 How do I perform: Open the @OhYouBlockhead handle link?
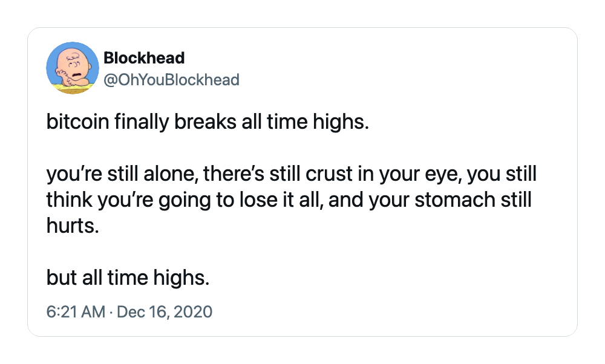[172, 80]
